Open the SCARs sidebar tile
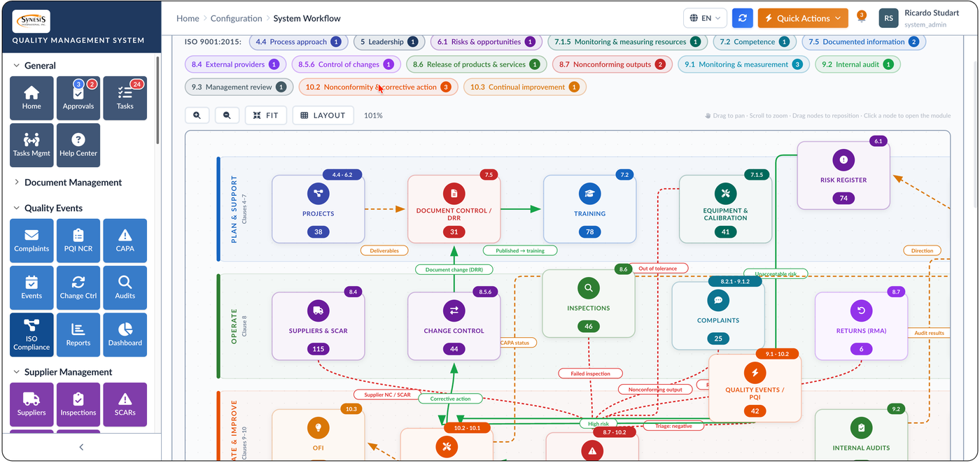This screenshot has height=463, width=980. point(125,404)
